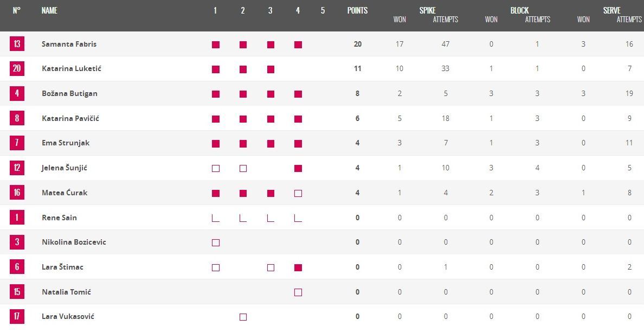Image resolution: width=644 pixels, height=332 pixels.
Task: Click Lara Vukasović's set 2 substitute square
Action: 243,317
